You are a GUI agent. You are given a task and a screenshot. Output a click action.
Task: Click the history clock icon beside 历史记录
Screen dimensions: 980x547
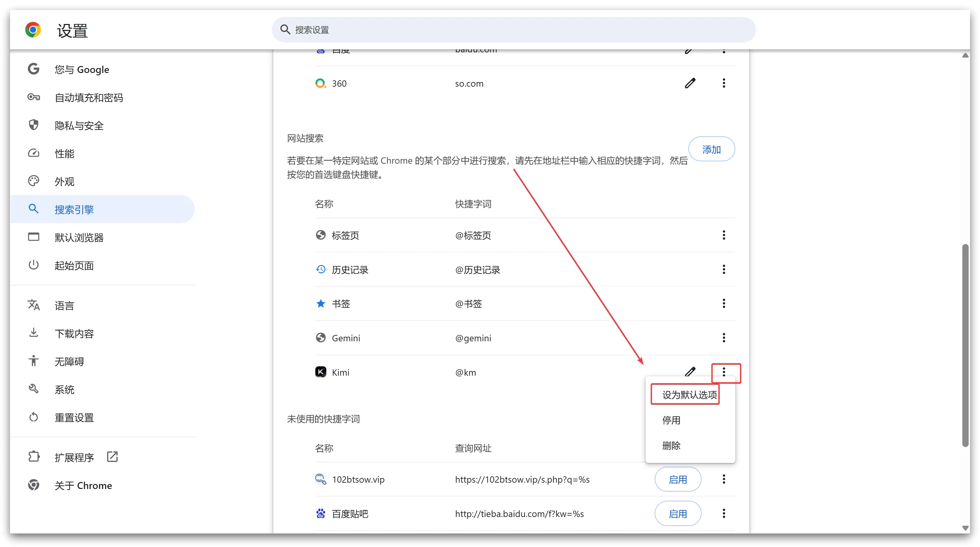321,269
